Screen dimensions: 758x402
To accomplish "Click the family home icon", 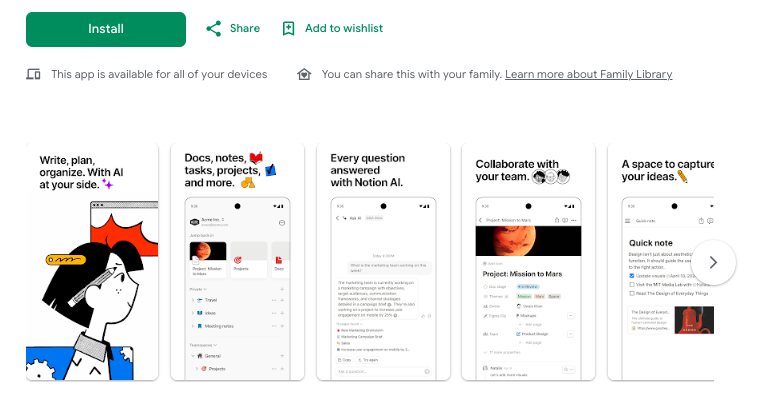I will (x=304, y=74).
